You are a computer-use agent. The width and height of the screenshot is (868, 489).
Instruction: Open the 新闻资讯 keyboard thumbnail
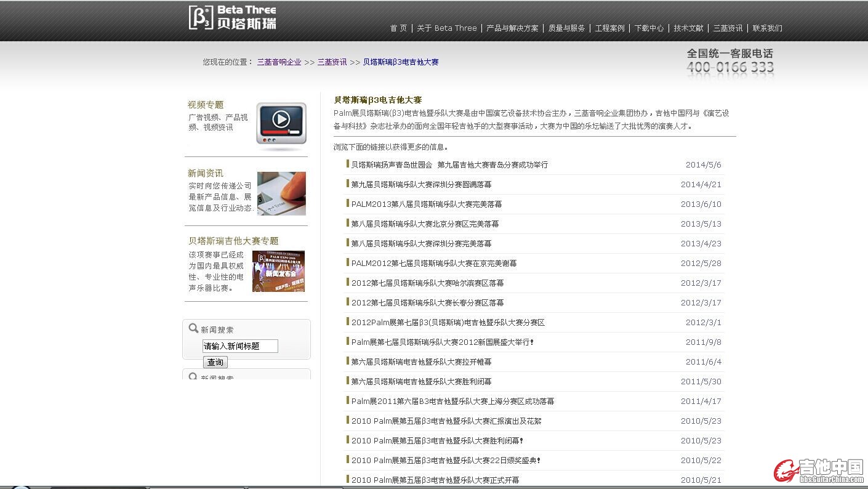click(281, 193)
